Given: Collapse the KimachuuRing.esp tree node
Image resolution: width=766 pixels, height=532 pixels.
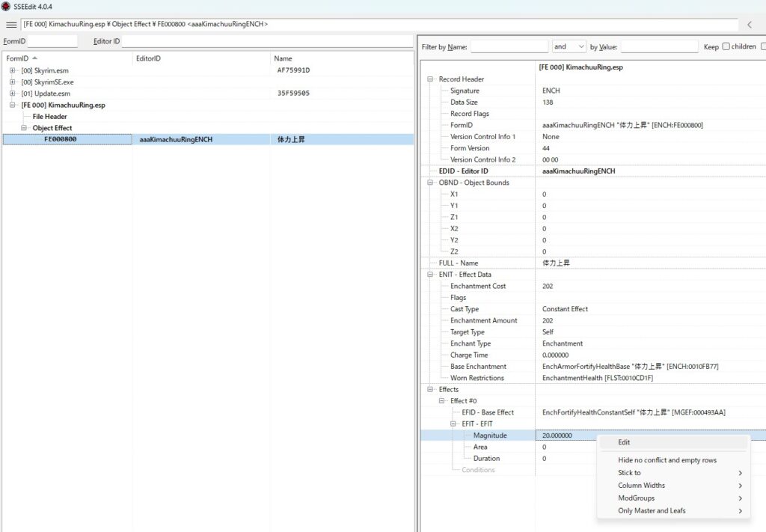Looking at the screenshot, I should (x=13, y=105).
